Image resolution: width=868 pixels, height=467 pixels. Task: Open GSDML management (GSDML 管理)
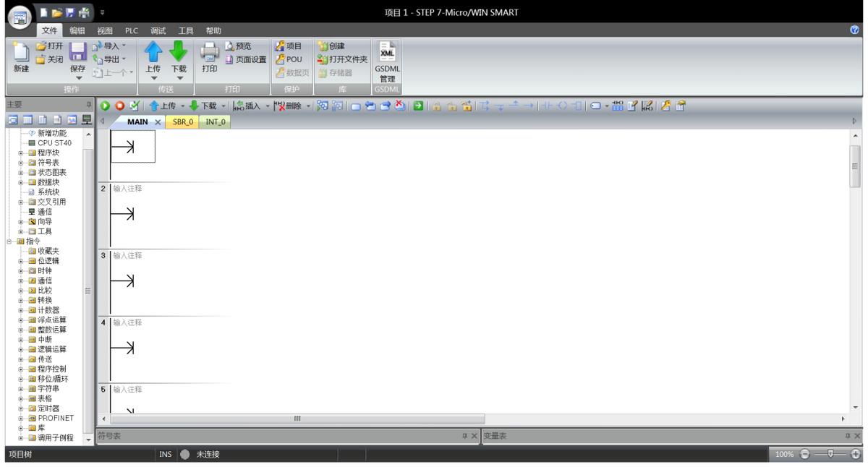coord(387,61)
